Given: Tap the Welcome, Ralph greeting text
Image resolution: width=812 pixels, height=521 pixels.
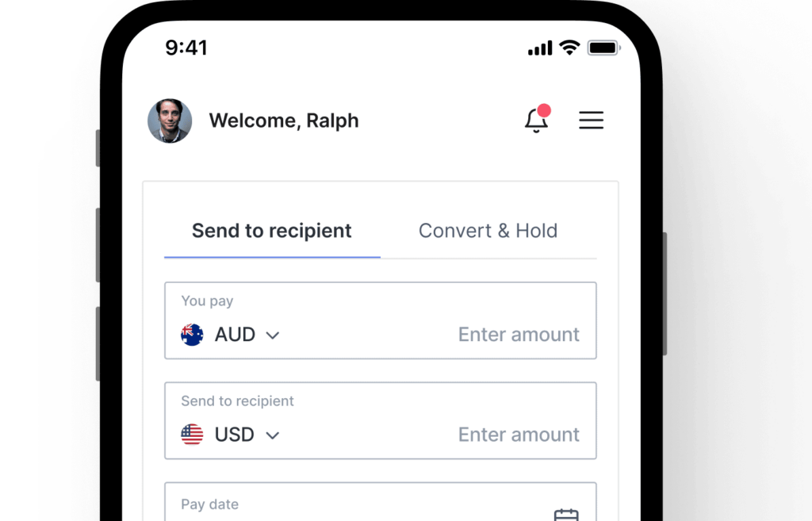Looking at the screenshot, I should pos(284,121).
